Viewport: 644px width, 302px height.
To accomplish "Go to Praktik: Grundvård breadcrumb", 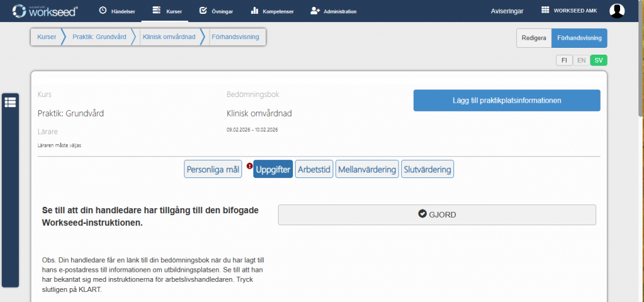I will click(99, 37).
